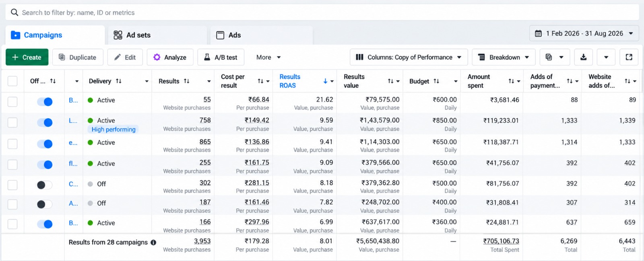Select the header select-all checkbox
This screenshot has height=261, width=644.
12,81
